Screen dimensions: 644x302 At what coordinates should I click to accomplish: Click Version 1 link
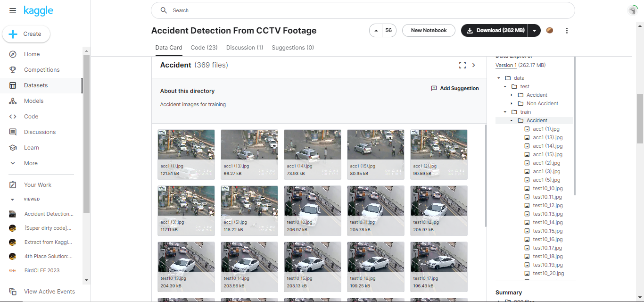point(506,66)
